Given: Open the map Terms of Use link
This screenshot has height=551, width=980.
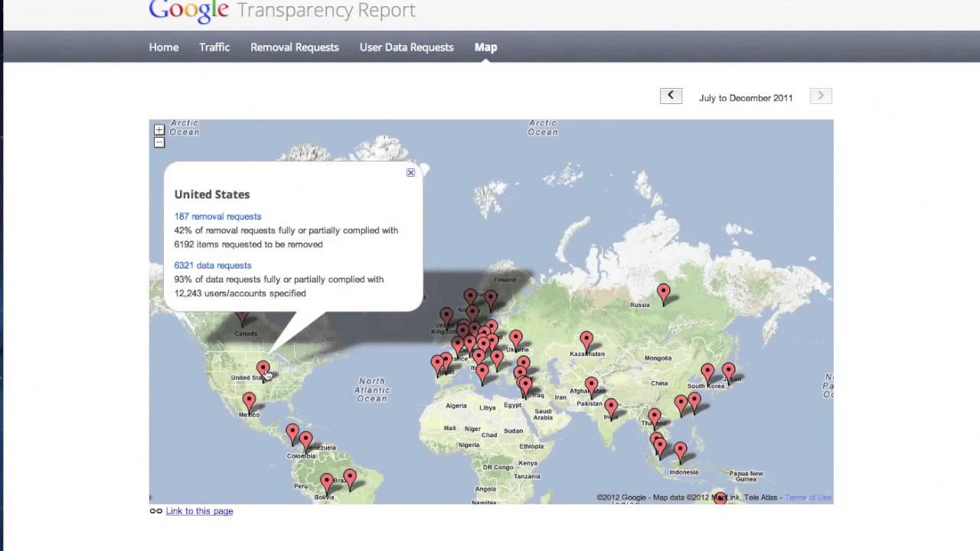Looking at the screenshot, I should [x=808, y=497].
